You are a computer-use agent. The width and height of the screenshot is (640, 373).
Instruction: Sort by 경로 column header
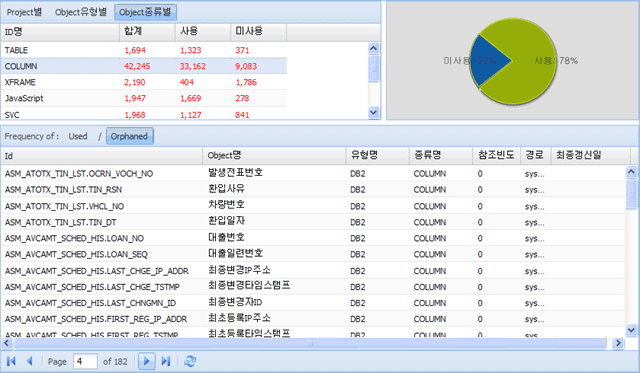pos(536,155)
